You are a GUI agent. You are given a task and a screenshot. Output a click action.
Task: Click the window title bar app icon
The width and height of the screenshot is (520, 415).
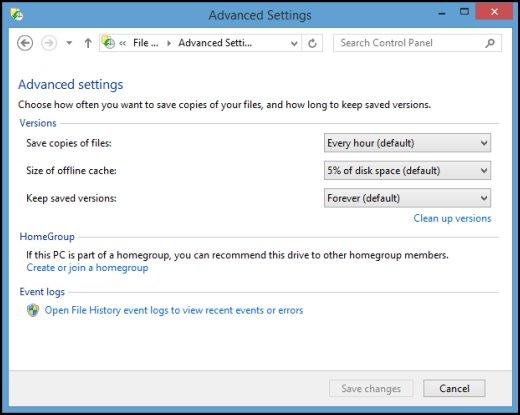tap(16, 15)
